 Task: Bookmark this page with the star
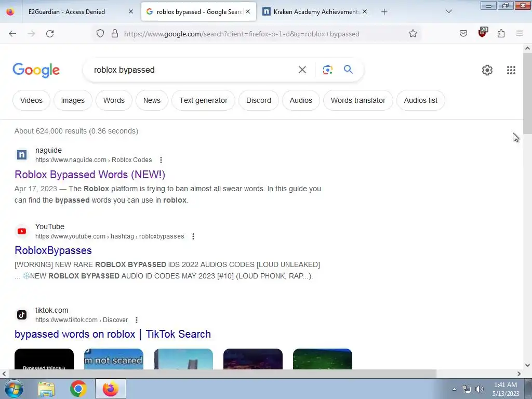tap(413, 34)
